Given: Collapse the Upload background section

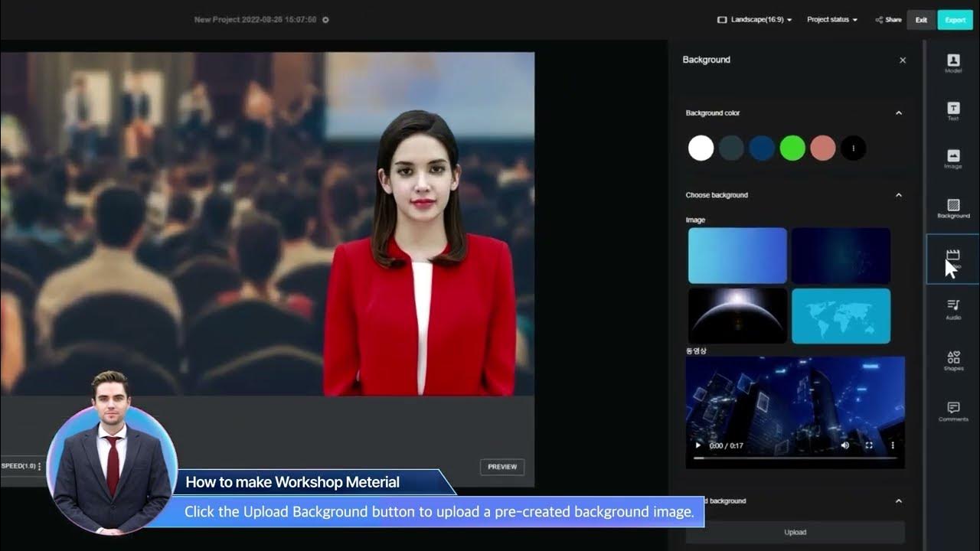Looking at the screenshot, I should (899, 501).
